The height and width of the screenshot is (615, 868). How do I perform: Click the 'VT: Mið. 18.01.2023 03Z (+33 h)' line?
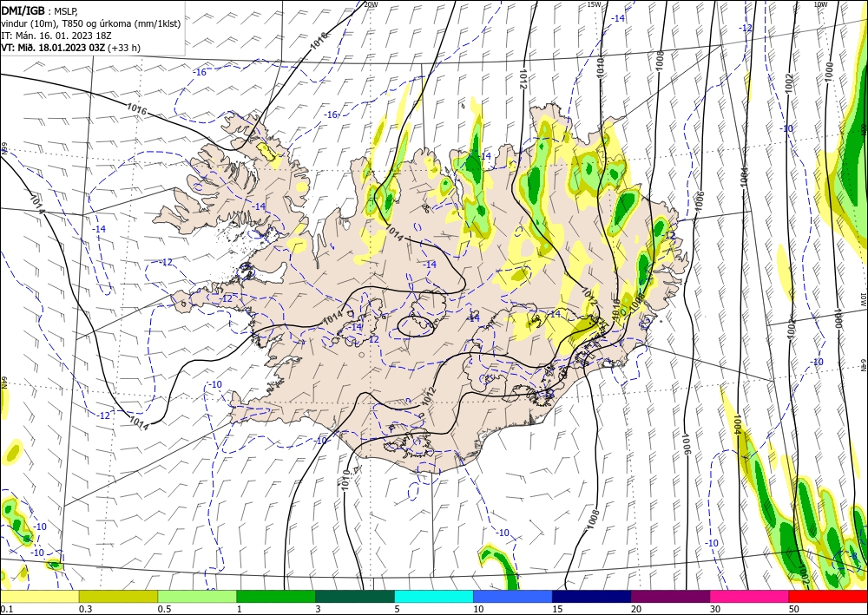[x=71, y=48]
